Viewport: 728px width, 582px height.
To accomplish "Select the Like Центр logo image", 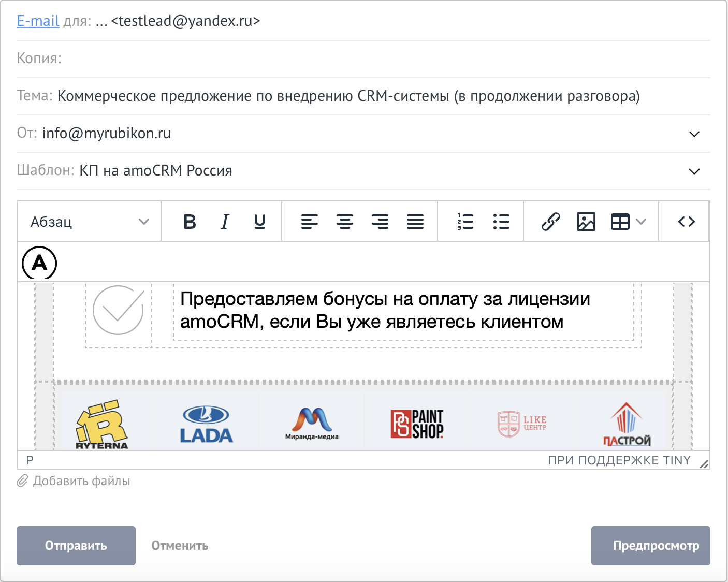I will click(x=522, y=424).
